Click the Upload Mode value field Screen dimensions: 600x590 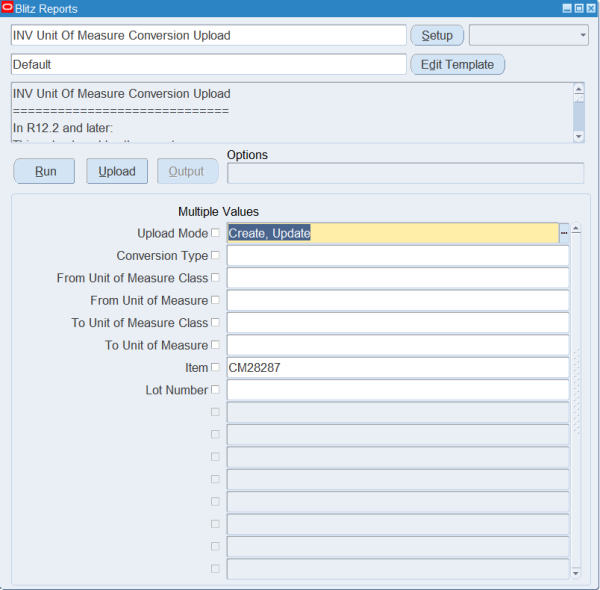(x=393, y=233)
